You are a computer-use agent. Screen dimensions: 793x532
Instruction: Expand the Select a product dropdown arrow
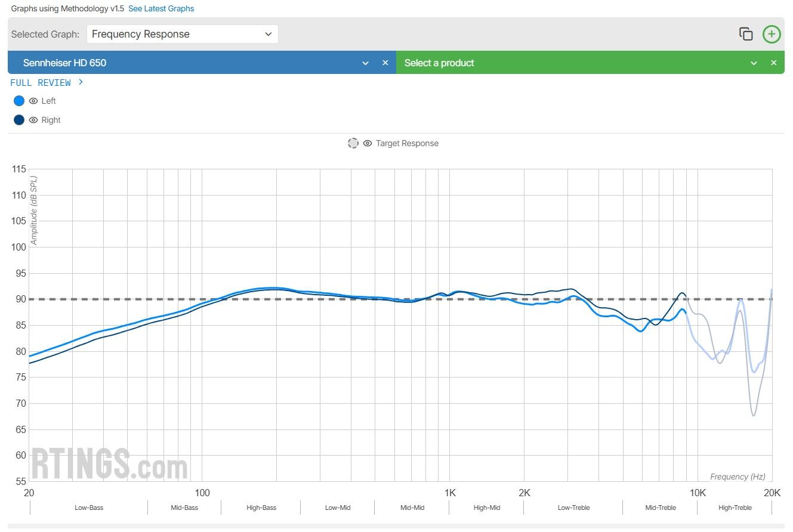(x=754, y=63)
